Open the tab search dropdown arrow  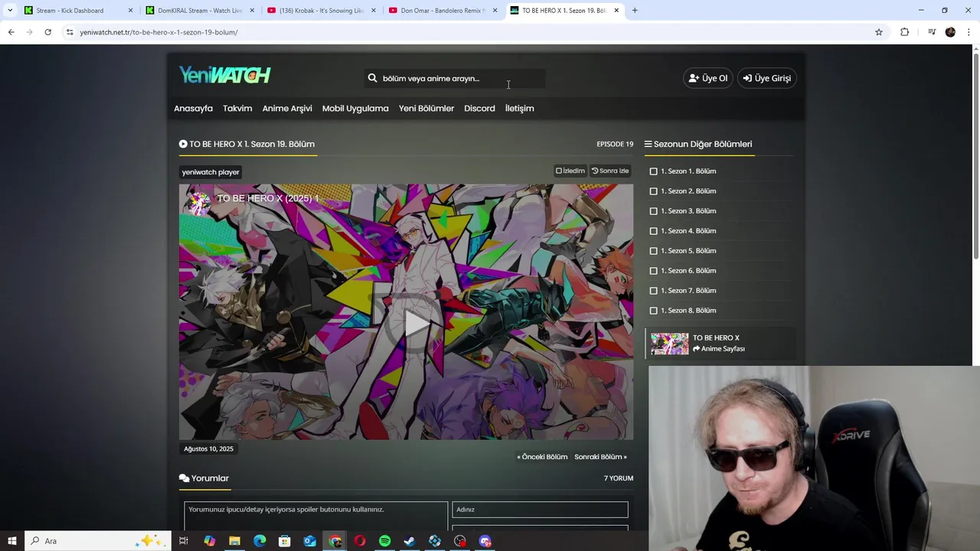point(10,11)
